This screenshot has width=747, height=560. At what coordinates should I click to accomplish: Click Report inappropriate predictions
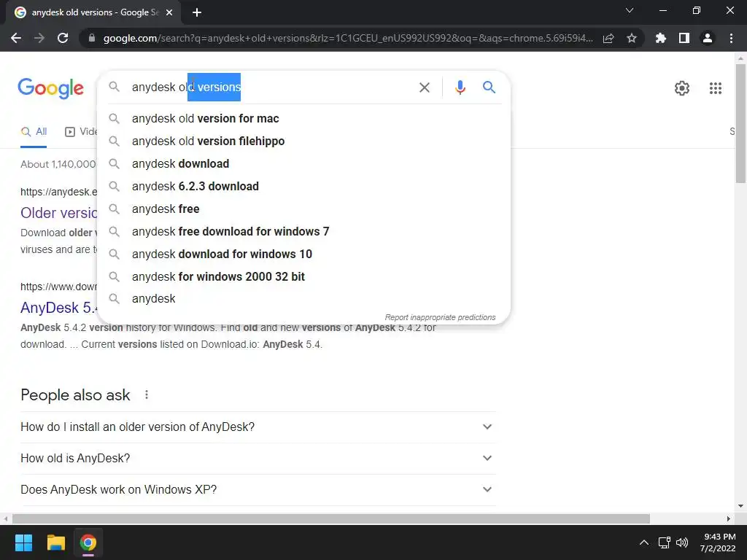[440, 317]
